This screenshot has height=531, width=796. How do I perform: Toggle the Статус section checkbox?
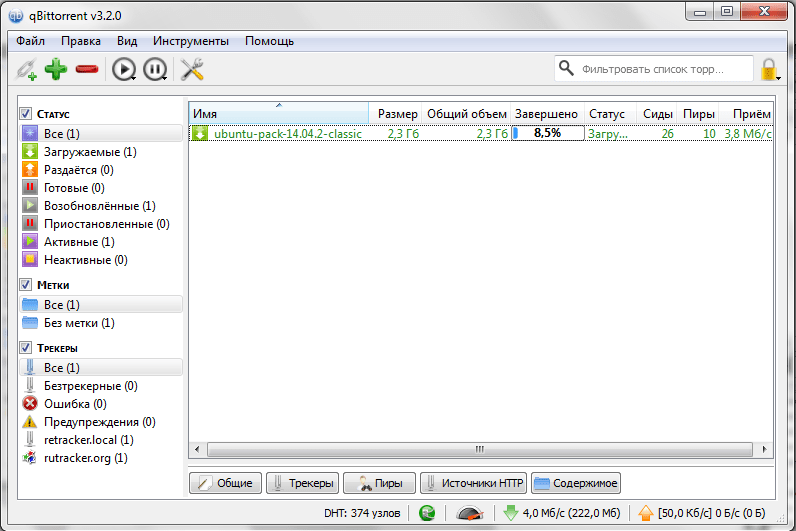(x=26, y=113)
